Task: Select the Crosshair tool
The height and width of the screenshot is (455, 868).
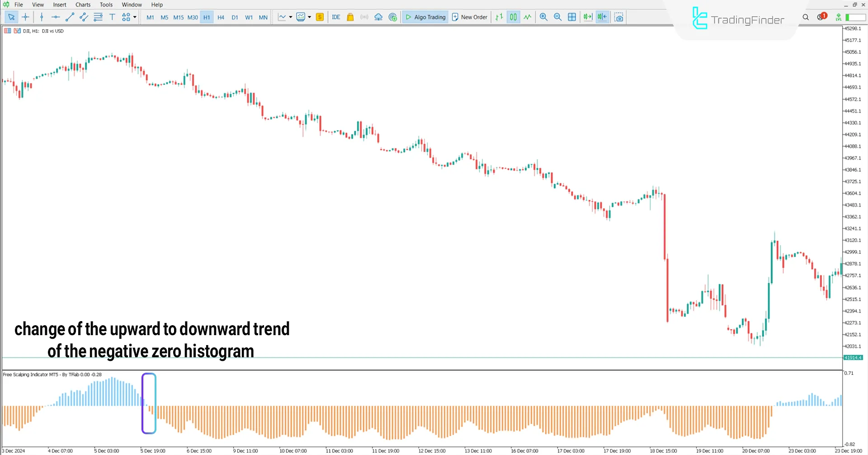Action: coord(25,17)
